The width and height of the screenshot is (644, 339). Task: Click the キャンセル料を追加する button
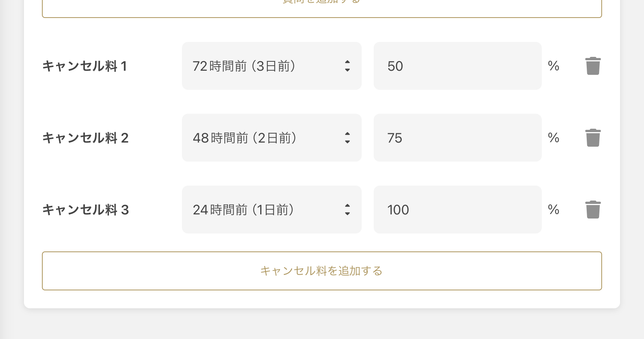tap(322, 271)
